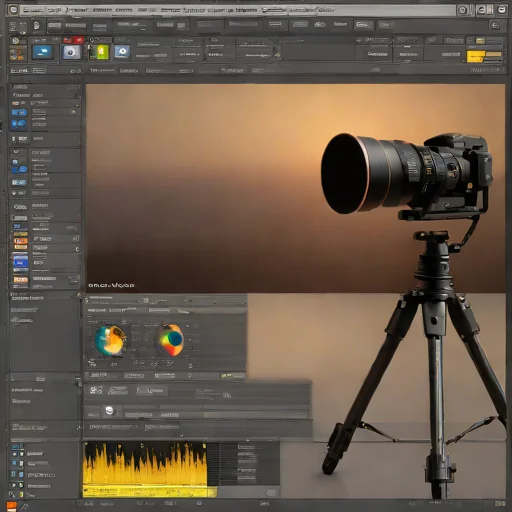Click the right rainbow color wheel

[170, 340]
